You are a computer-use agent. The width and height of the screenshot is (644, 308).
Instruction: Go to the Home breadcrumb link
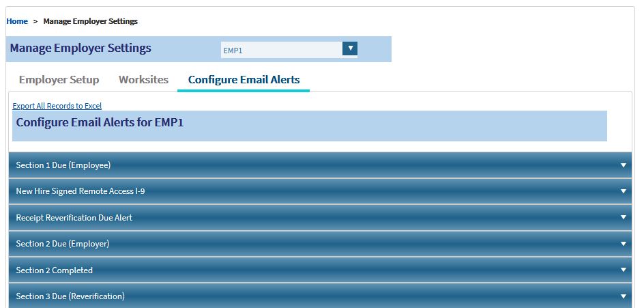tap(17, 21)
